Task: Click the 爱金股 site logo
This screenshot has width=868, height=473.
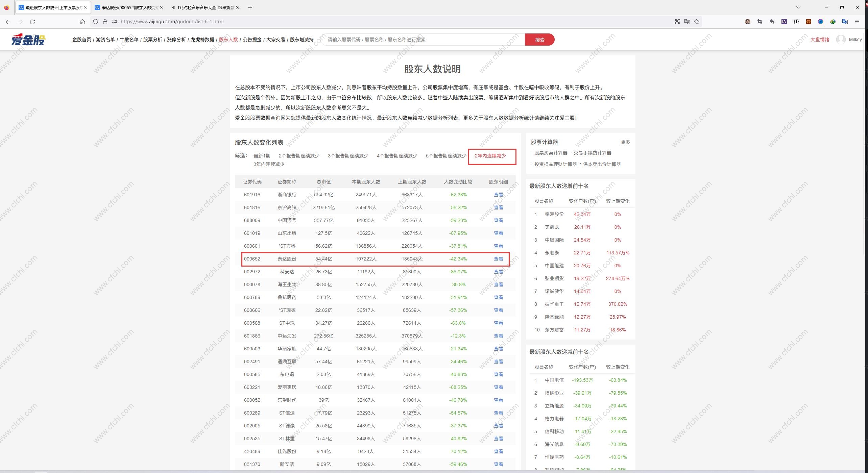Action: pyautogui.click(x=28, y=40)
